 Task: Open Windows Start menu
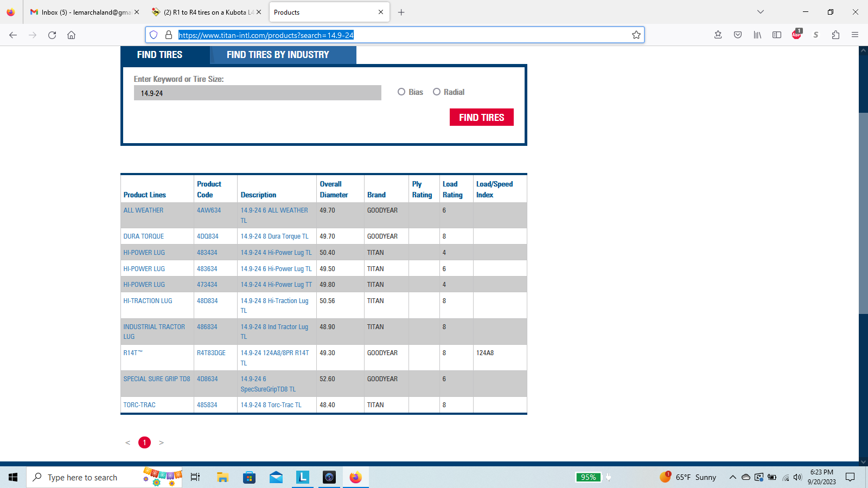(x=13, y=477)
